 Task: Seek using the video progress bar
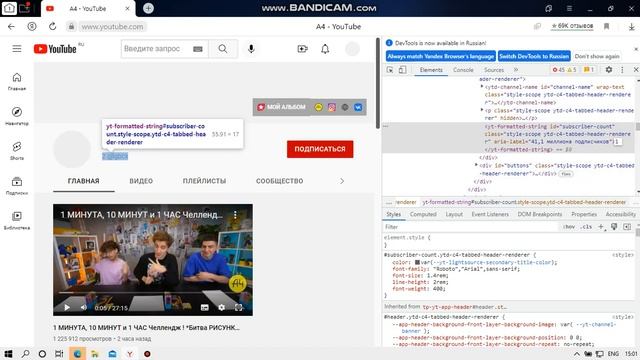click(153, 293)
